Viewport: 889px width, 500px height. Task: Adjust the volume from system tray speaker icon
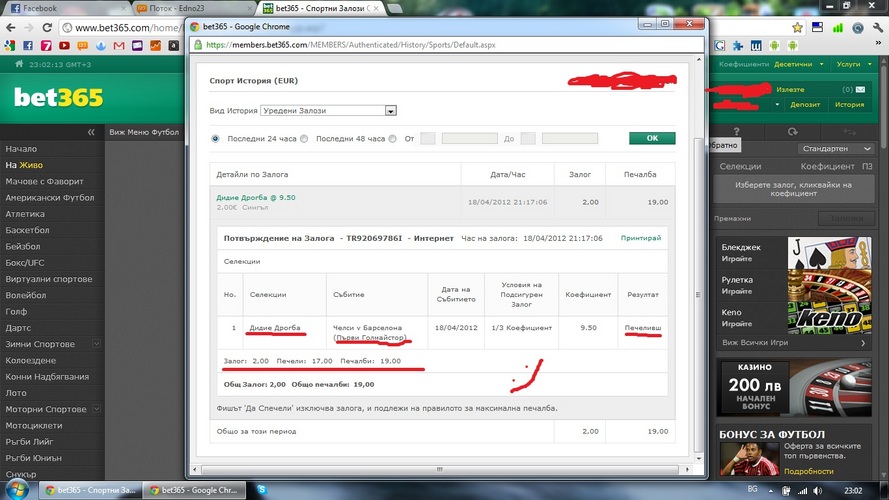pos(817,490)
